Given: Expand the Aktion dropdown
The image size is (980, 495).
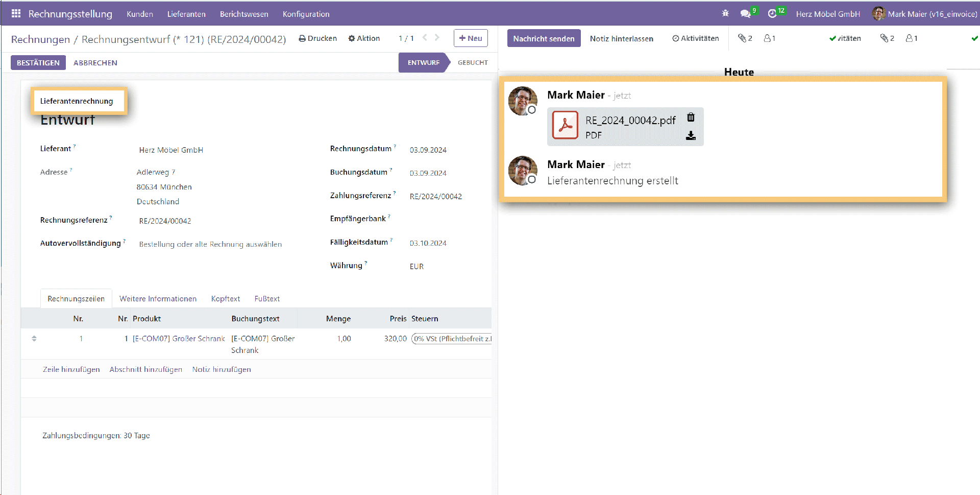Looking at the screenshot, I should 364,38.
